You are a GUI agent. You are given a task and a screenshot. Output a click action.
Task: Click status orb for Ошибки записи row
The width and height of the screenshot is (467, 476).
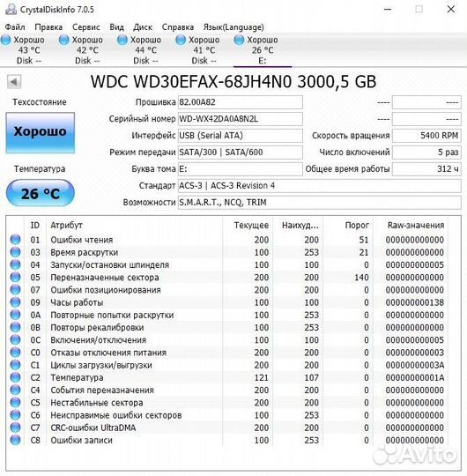coord(15,440)
